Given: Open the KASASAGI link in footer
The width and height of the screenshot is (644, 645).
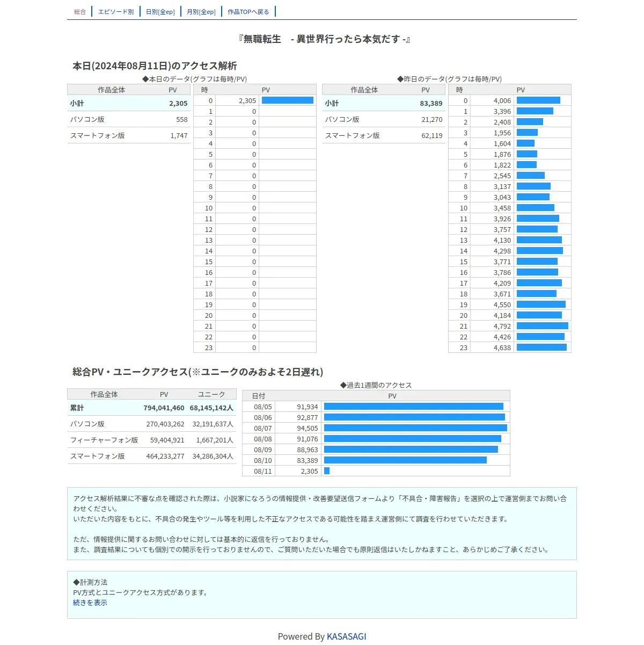Looking at the screenshot, I should 347,636.
